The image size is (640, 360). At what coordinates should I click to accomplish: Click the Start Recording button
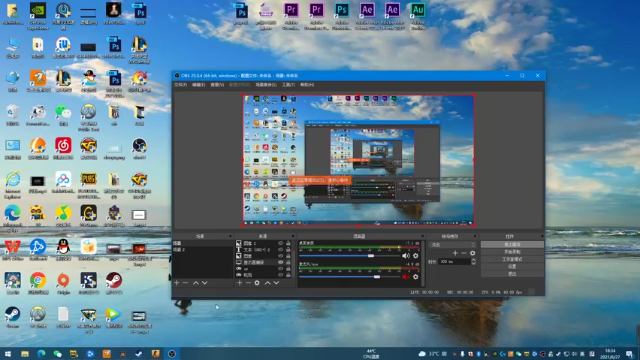tap(512, 252)
